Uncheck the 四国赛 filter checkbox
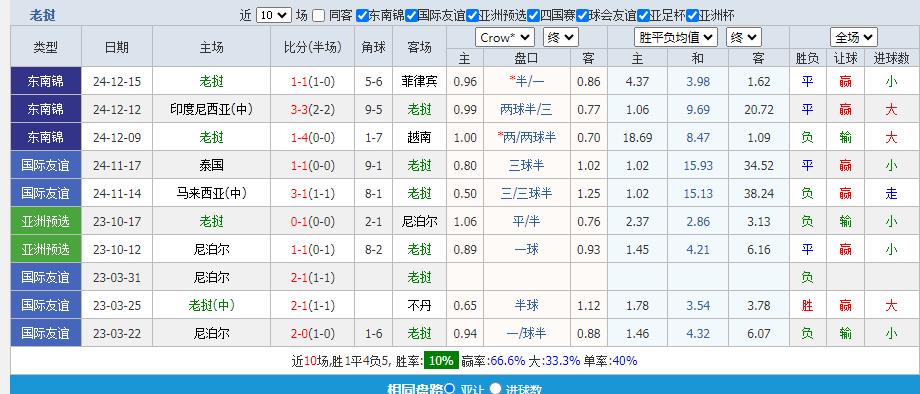 533,16
